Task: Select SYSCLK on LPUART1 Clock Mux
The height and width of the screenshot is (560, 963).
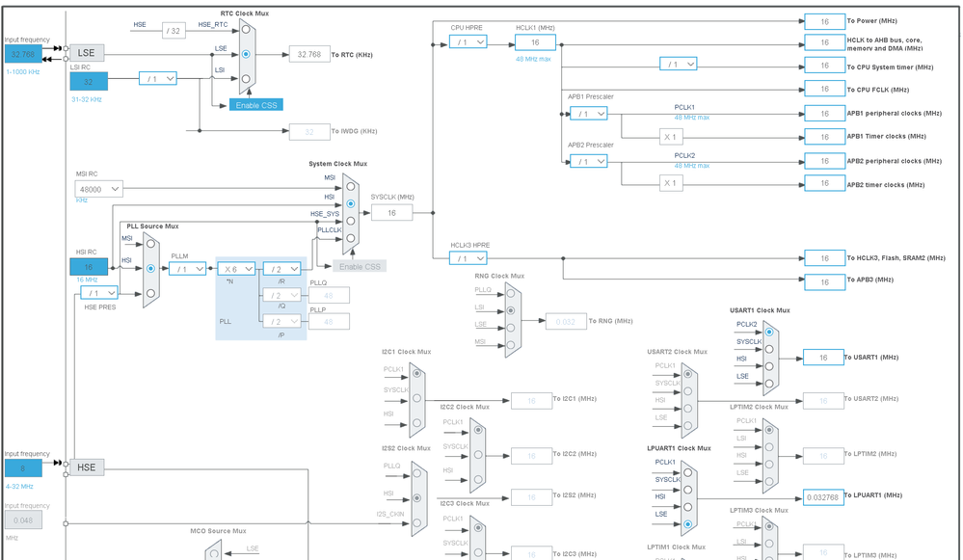Action: tap(688, 490)
